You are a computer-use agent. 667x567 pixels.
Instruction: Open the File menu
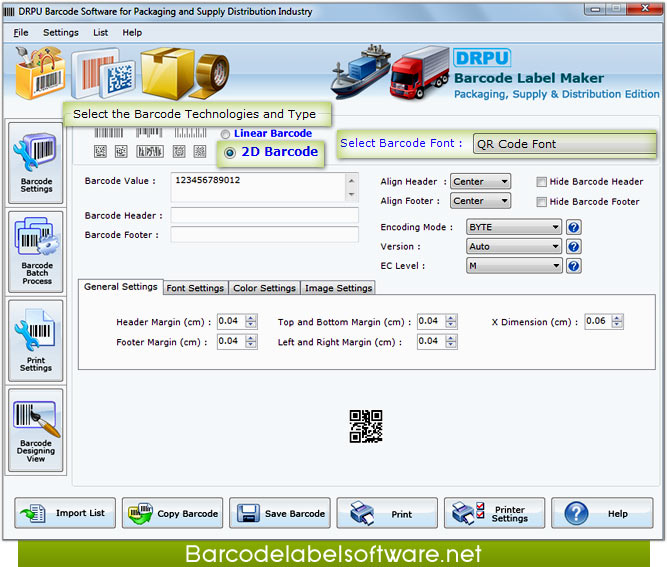(x=21, y=32)
